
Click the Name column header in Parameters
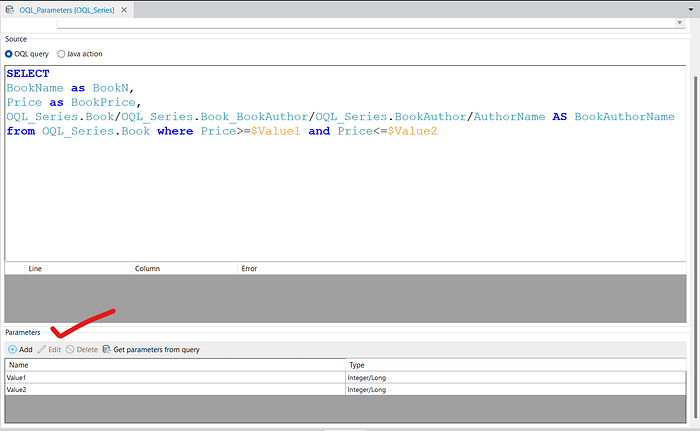coord(175,365)
